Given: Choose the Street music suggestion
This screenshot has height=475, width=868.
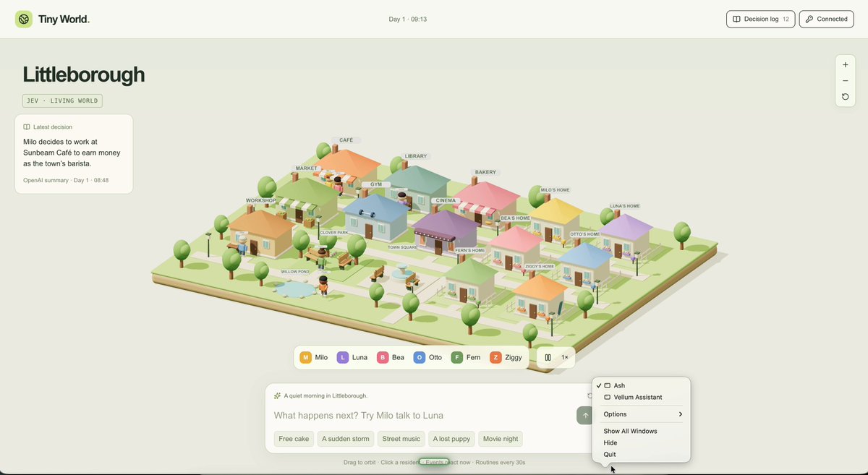Looking at the screenshot, I should coord(401,439).
